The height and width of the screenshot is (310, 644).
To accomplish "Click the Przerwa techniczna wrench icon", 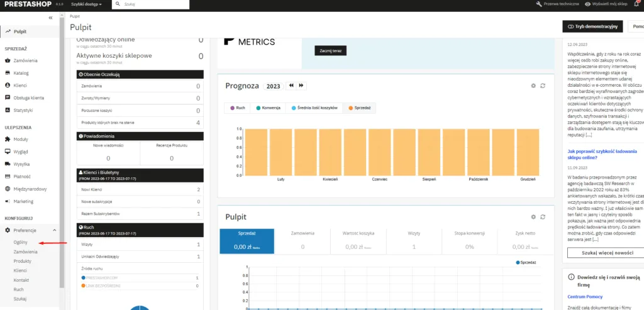I will [539, 4].
